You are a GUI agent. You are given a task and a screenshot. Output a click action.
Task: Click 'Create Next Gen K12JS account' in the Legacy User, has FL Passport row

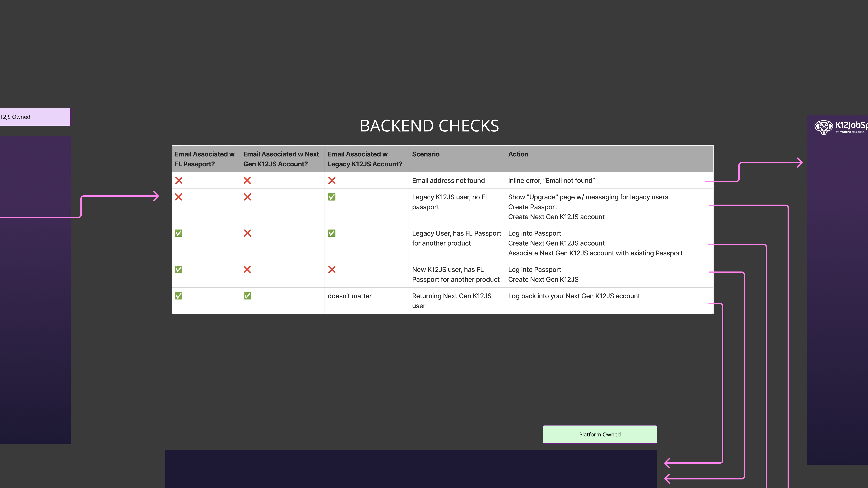(556, 243)
